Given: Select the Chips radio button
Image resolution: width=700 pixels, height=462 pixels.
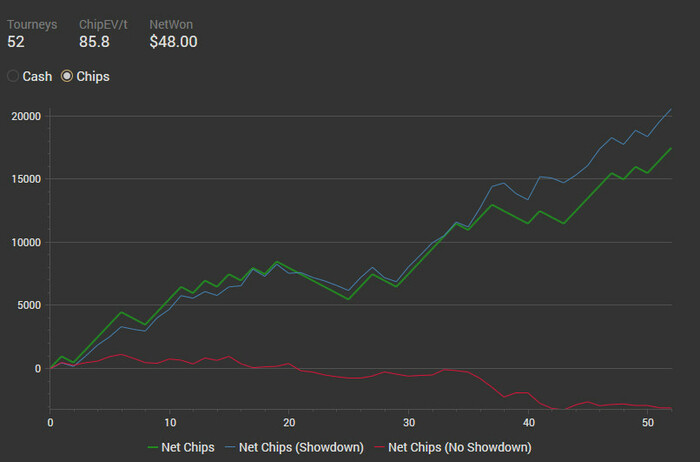Looking at the screenshot, I should pos(67,76).
